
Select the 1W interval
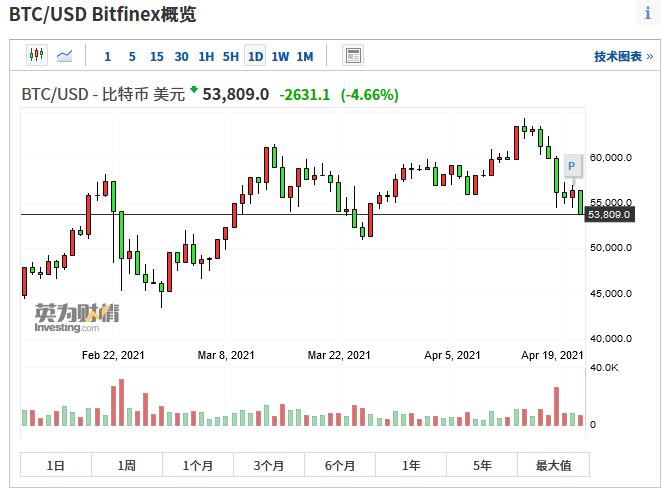pos(280,56)
